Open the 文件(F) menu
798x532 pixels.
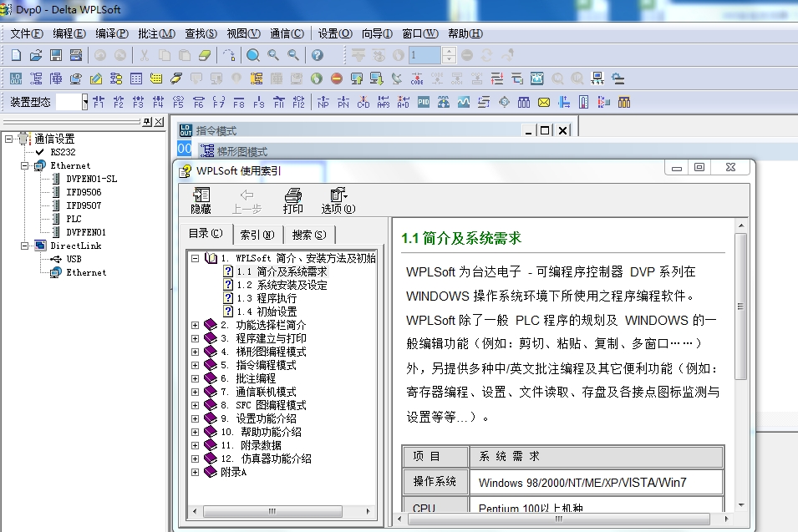coord(27,33)
